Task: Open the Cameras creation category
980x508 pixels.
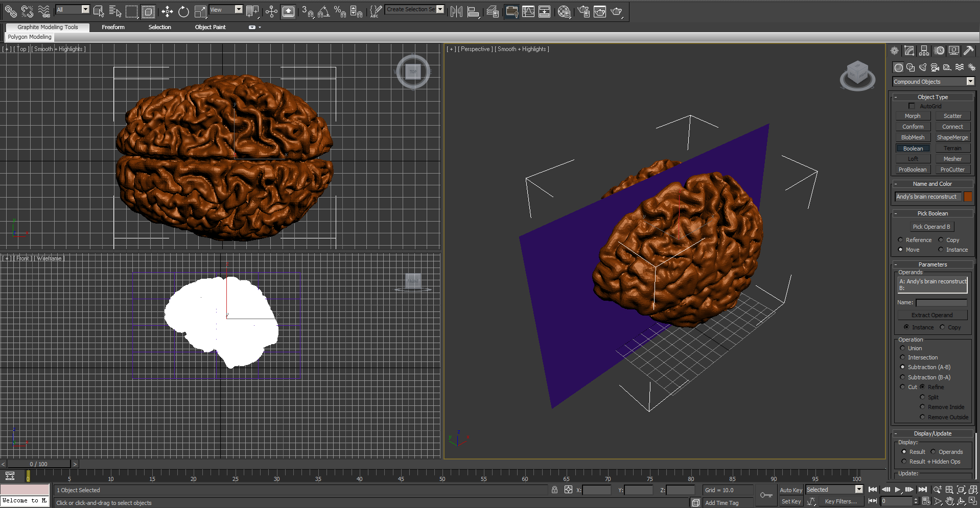Action: (935, 67)
